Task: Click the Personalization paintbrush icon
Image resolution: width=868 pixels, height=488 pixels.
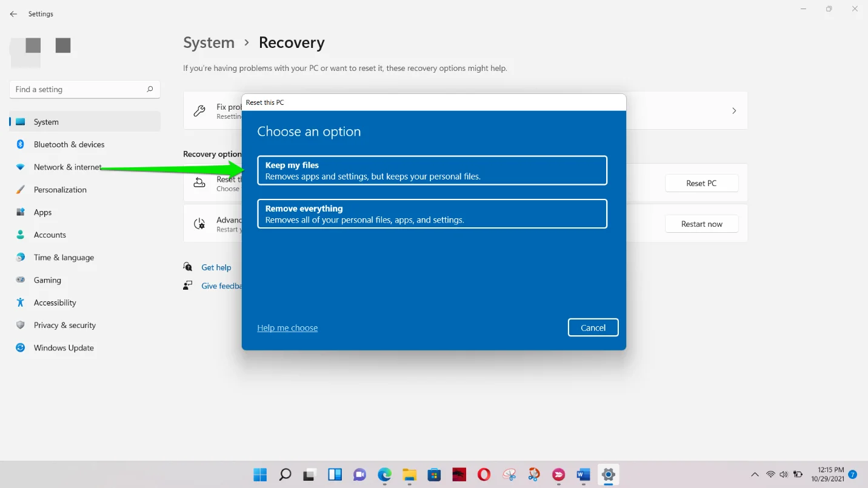Action: click(x=20, y=190)
